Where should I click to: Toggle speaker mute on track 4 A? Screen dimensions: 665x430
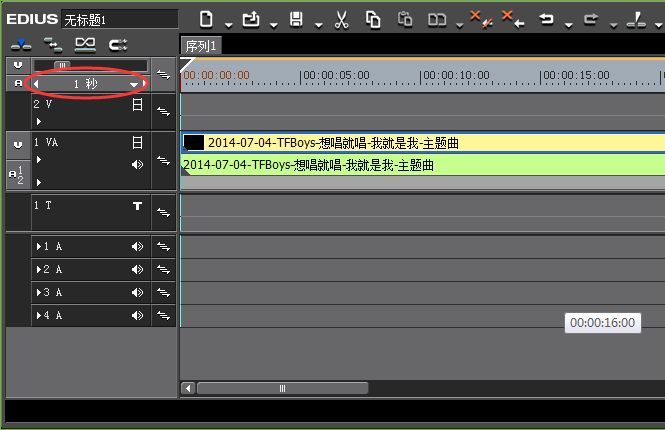138,316
